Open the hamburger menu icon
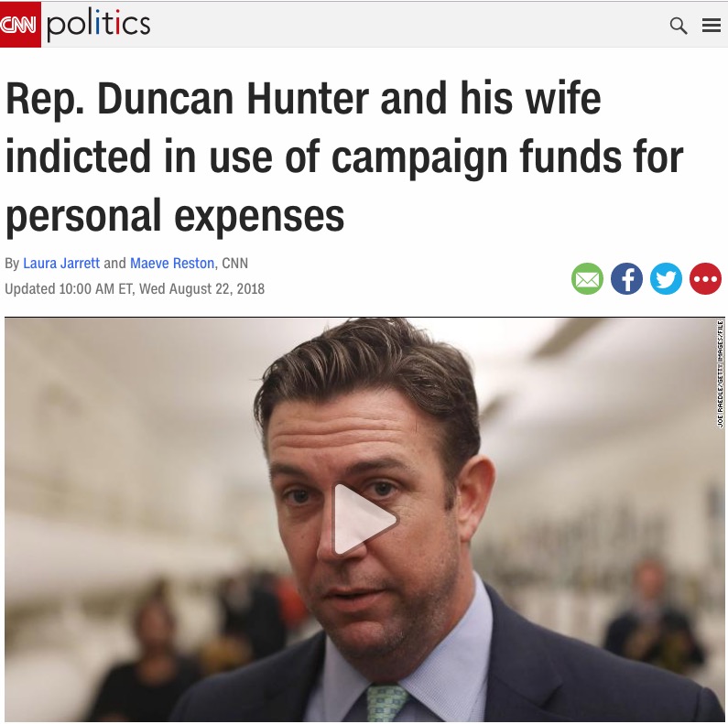 (x=711, y=26)
